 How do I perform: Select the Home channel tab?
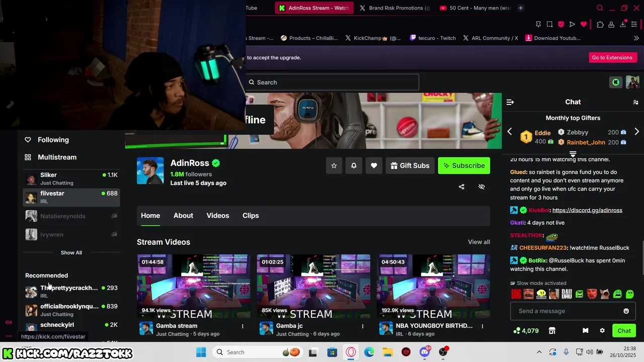point(150,215)
